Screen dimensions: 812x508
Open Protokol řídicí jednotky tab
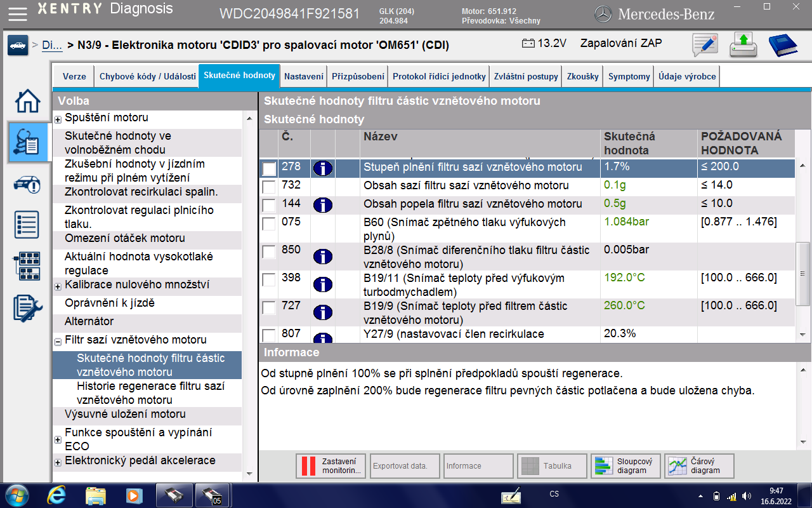click(x=439, y=76)
